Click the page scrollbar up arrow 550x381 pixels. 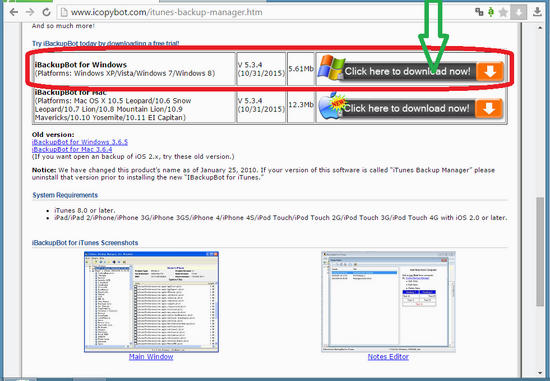(x=540, y=28)
